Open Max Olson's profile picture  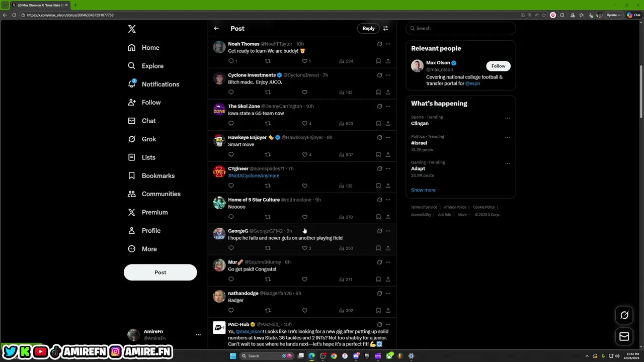point(417,66)
